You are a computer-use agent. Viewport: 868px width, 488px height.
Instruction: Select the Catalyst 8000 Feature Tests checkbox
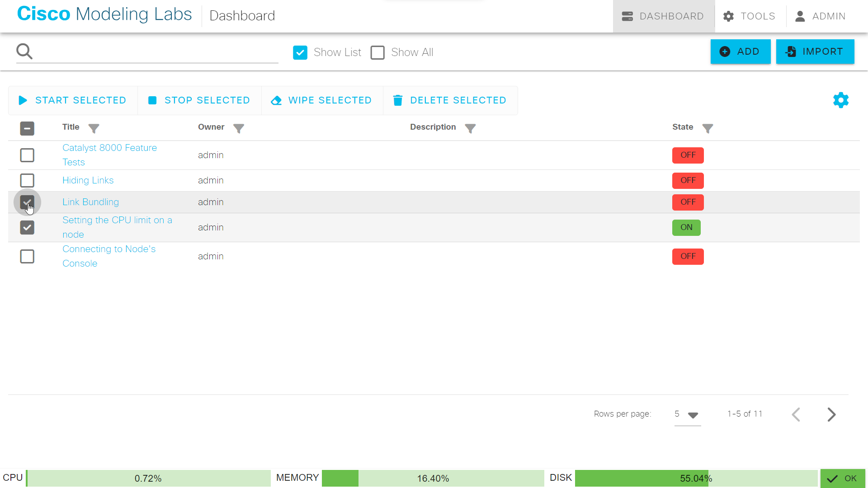(x=27, y=155)
